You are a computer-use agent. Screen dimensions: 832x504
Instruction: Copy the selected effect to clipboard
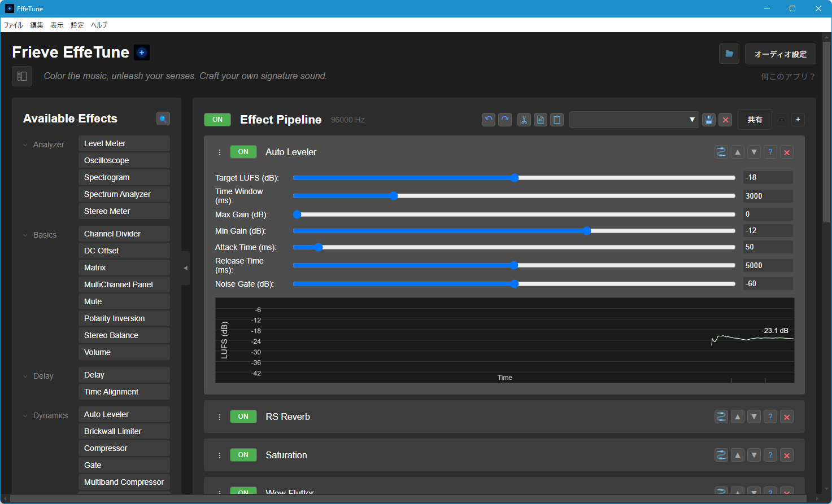click(x=541, y=120)
